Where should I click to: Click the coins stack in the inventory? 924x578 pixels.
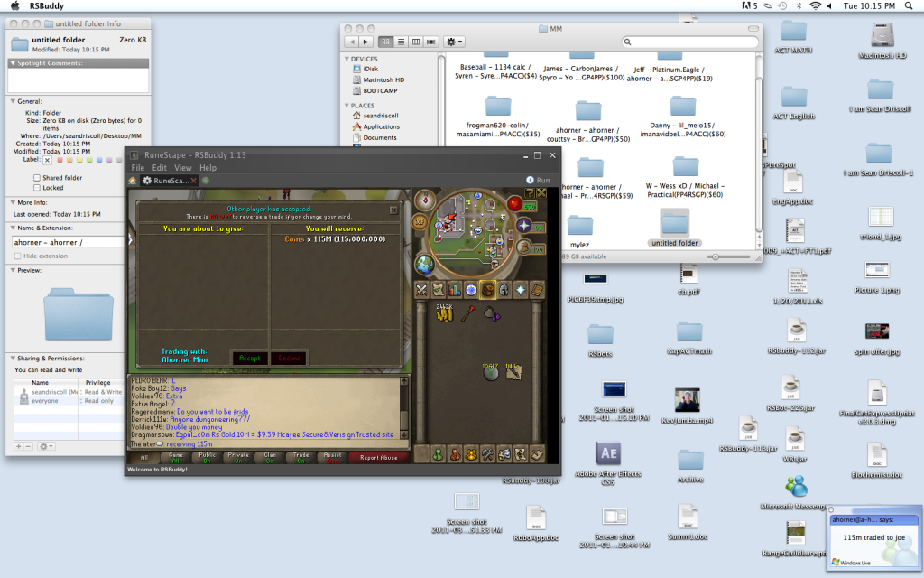coord(444,312)
